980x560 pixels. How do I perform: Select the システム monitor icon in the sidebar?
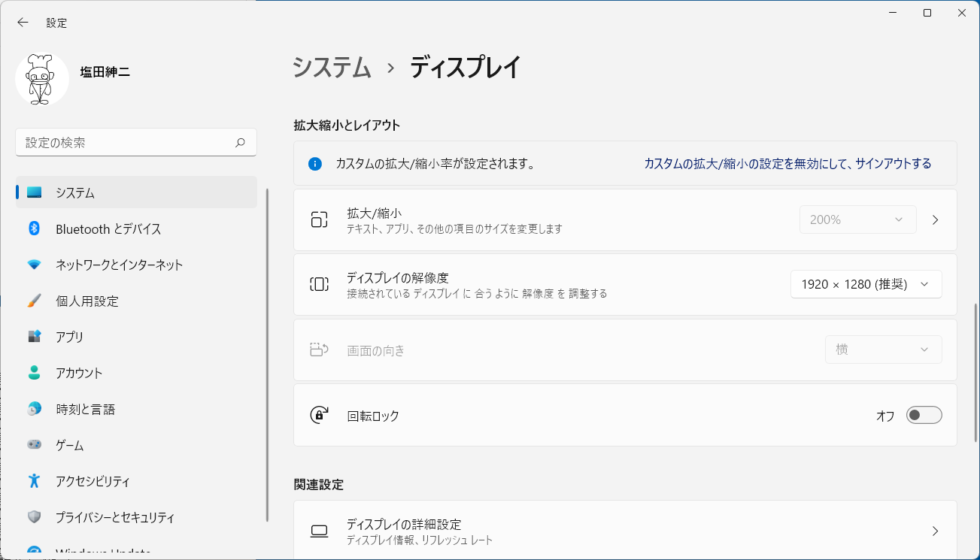pyautogui.click(x=34, y=192)
